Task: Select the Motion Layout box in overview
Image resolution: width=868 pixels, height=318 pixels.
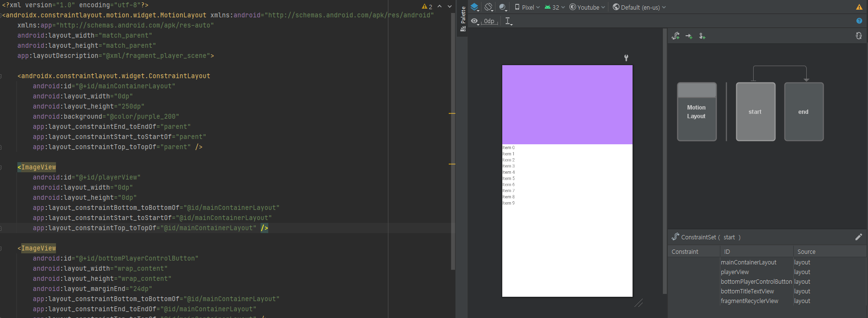Action: (697, 112)
